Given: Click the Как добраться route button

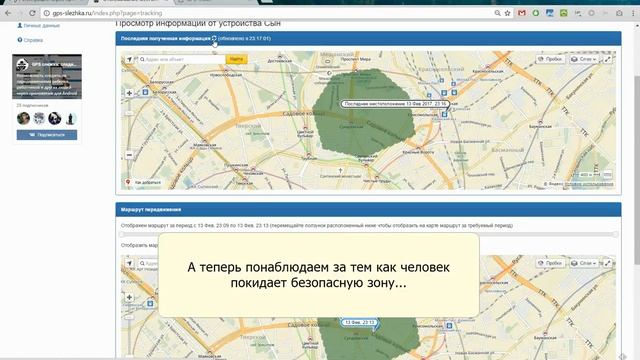Looking at the screenshot, I should 143,182.
